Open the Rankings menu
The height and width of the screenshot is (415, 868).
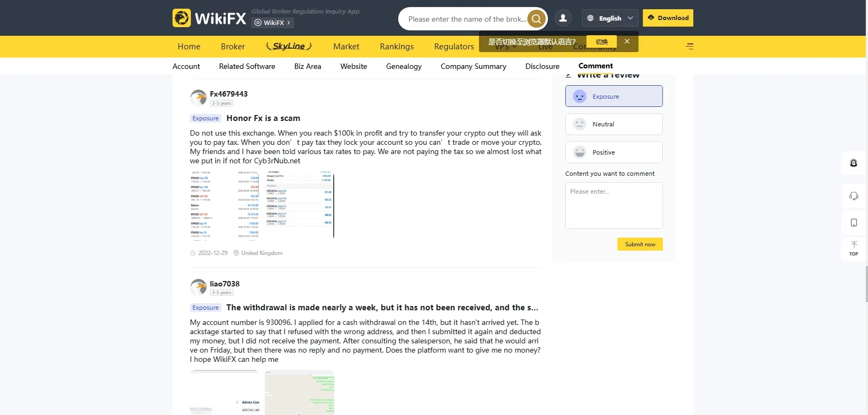coord(397,47)
